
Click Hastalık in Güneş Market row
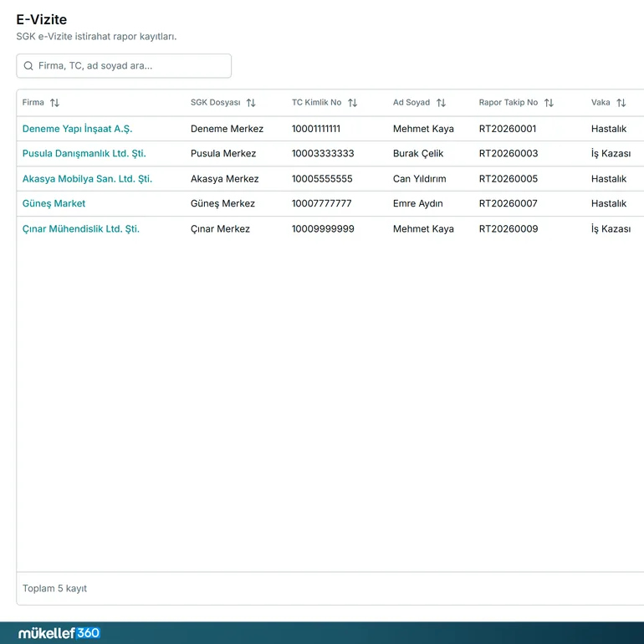(609, 203)
